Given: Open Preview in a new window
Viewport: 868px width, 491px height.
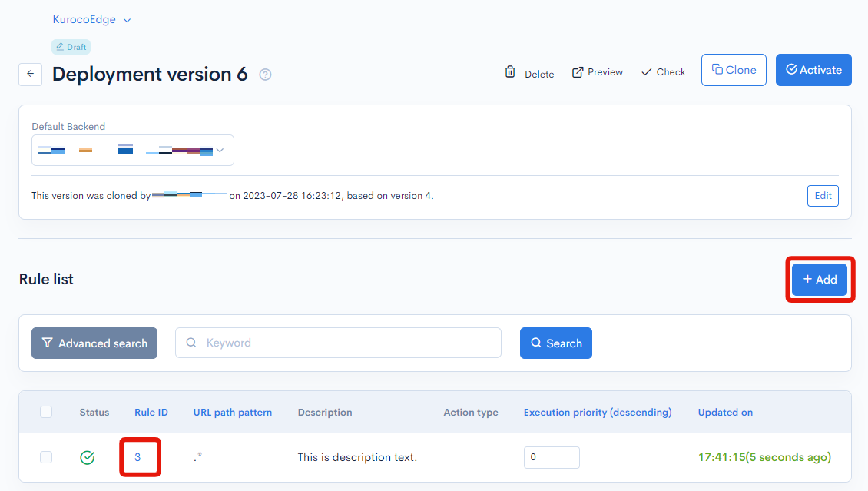Looking at the screenshot, I should pos(598,72).
